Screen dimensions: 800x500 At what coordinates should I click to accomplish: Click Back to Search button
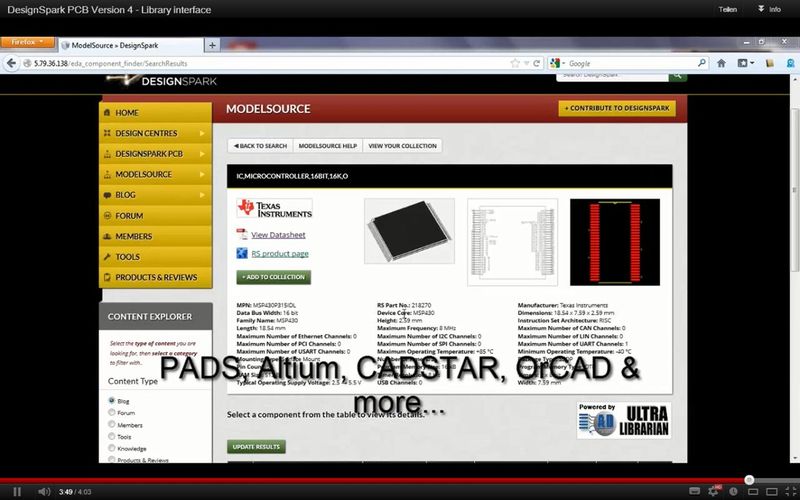[x=260, y=146]
